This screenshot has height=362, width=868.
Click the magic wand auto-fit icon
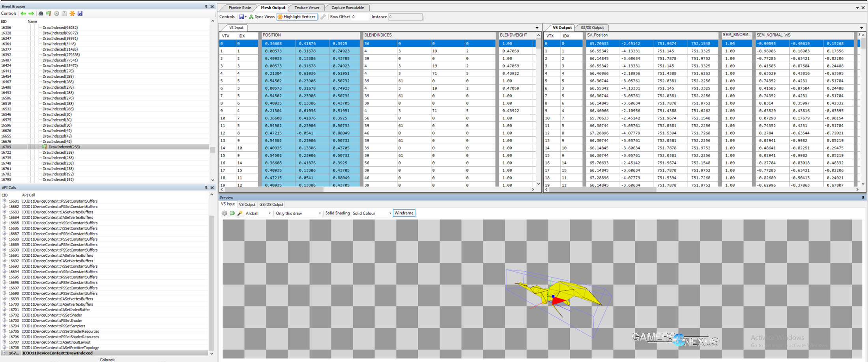(239, 213)
